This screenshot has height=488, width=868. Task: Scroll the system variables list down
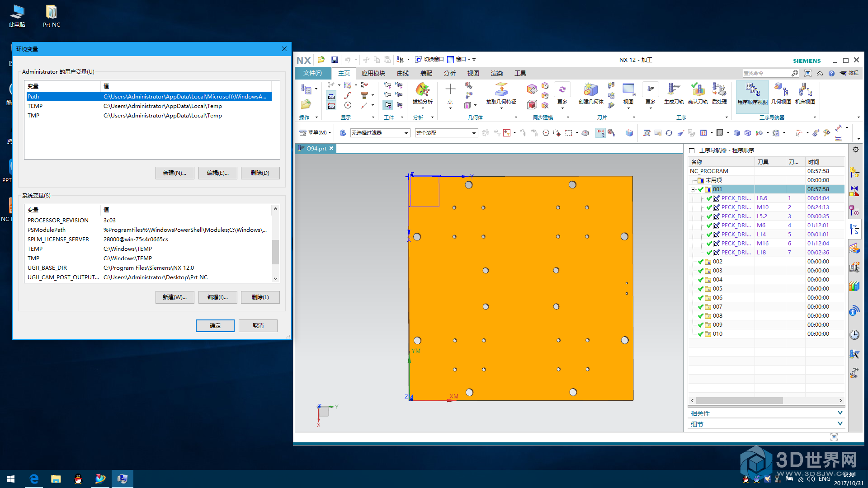pyautogui.click(x=275, y=280)
